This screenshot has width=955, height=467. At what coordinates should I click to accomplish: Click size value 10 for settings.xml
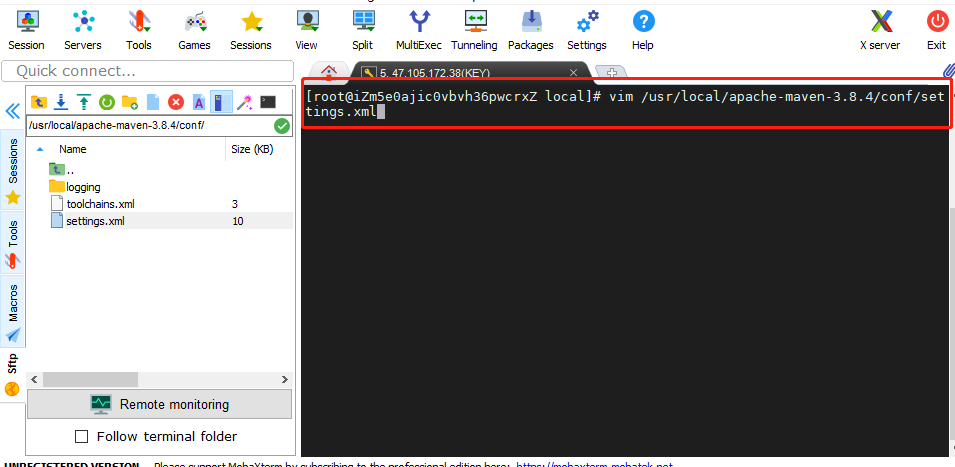tap(238, 221)
